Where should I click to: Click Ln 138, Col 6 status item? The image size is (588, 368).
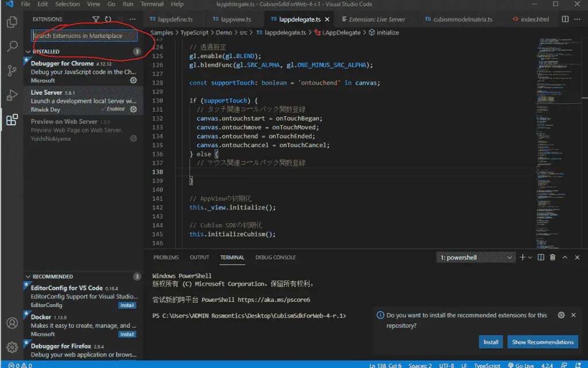[385, 365]
